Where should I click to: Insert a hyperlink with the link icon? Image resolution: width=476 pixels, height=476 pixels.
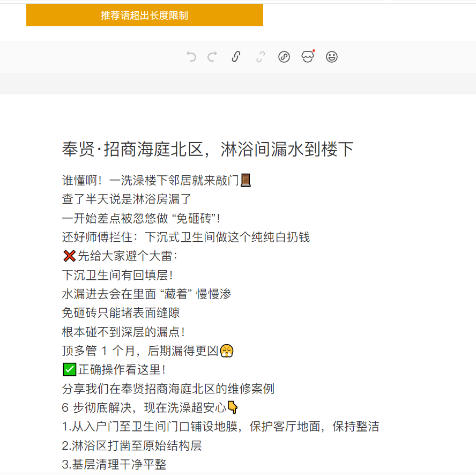point(236,57)
